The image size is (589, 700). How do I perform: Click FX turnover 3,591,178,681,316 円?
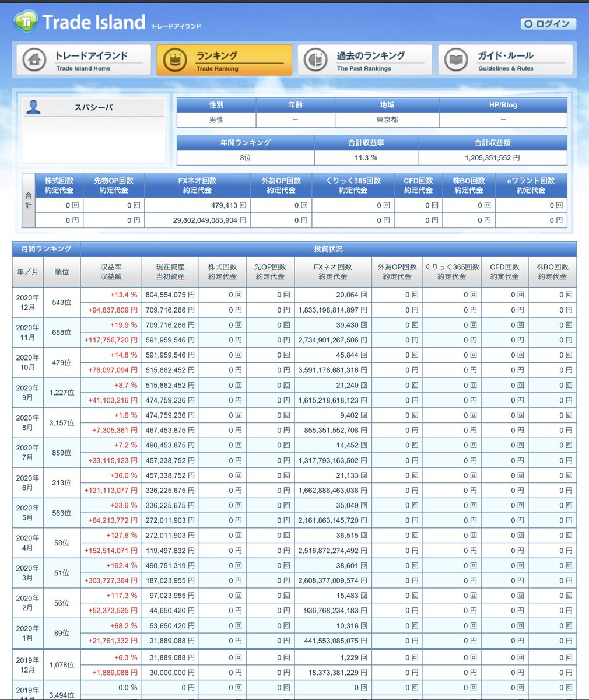[x=333, y=370]
